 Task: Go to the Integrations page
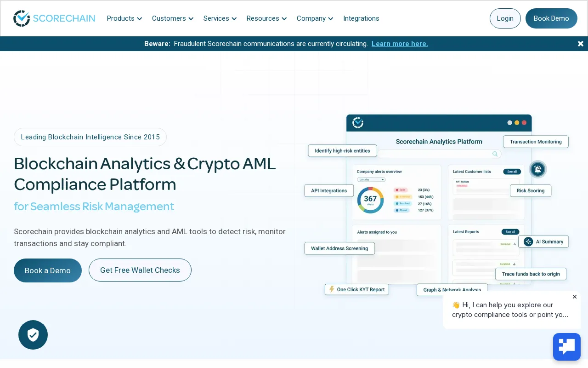coord(361,18)
